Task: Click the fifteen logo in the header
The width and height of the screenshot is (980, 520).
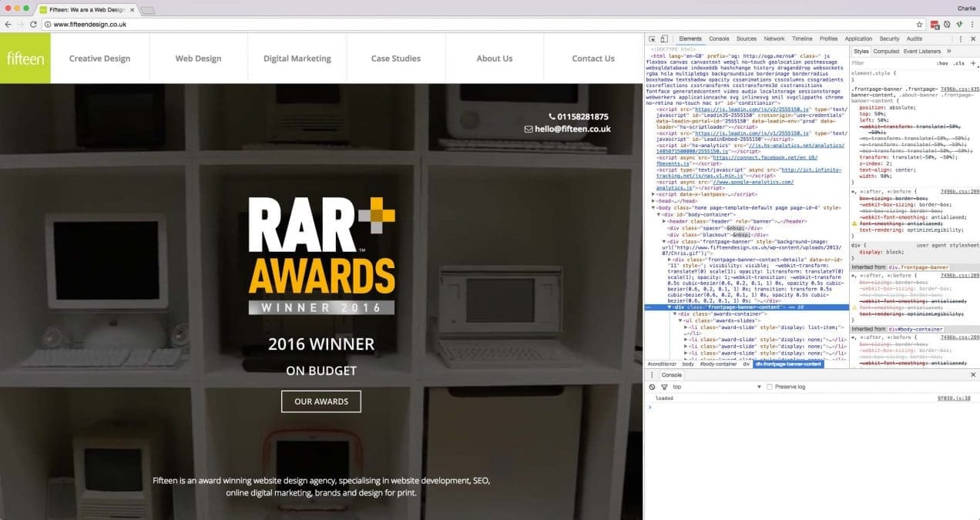Action: [25, 59]
